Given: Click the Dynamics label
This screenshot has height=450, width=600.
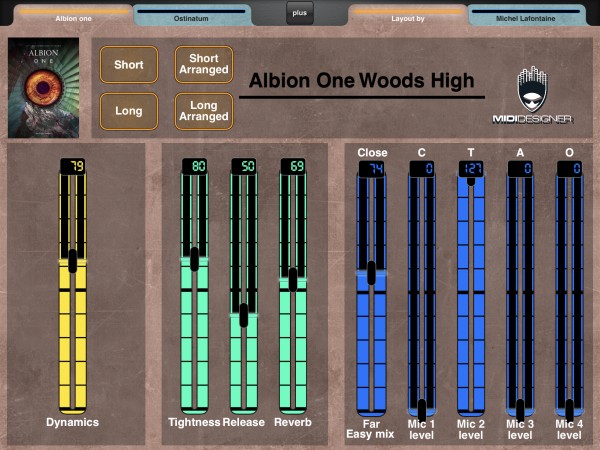Looking at the screenshot, I should click(73, 422).
